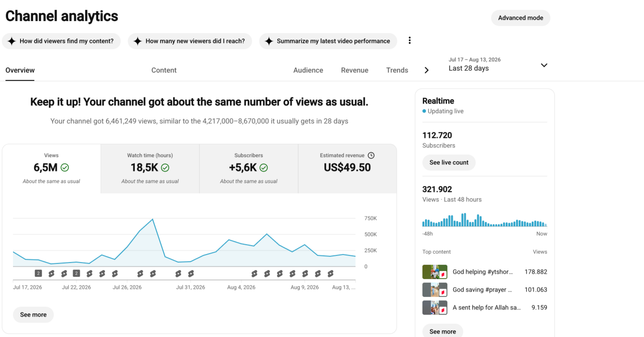The height and width of the screenshot is (337, 644).
Task: Show the Subscribers metric chart
Action: pyautogui.click(x=249, y=169)
